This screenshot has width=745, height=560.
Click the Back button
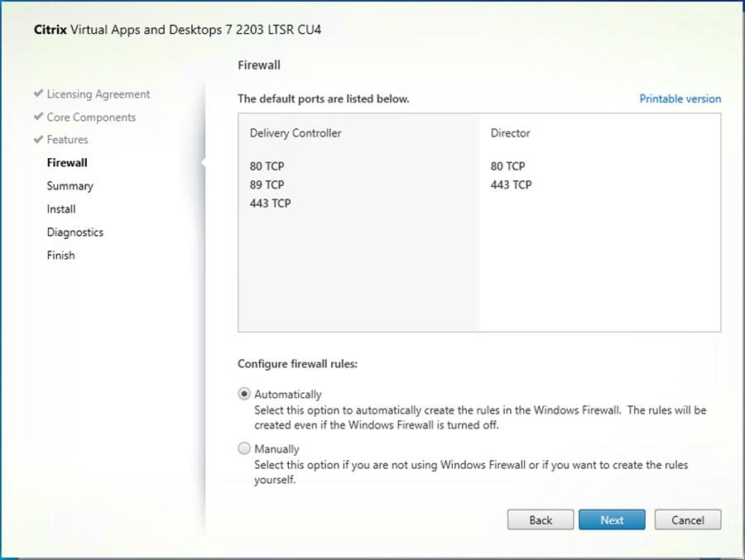[x=540, y=519]
